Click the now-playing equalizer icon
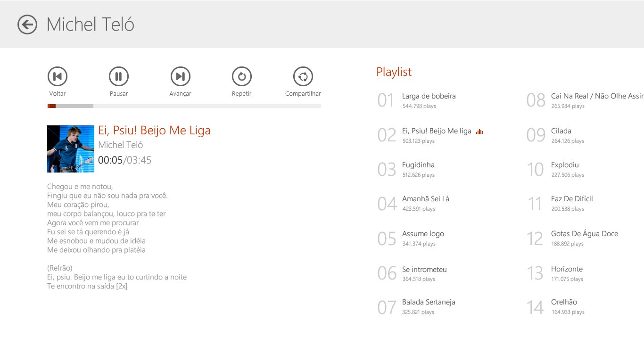The image size is (644, 362). pos(479,132)
